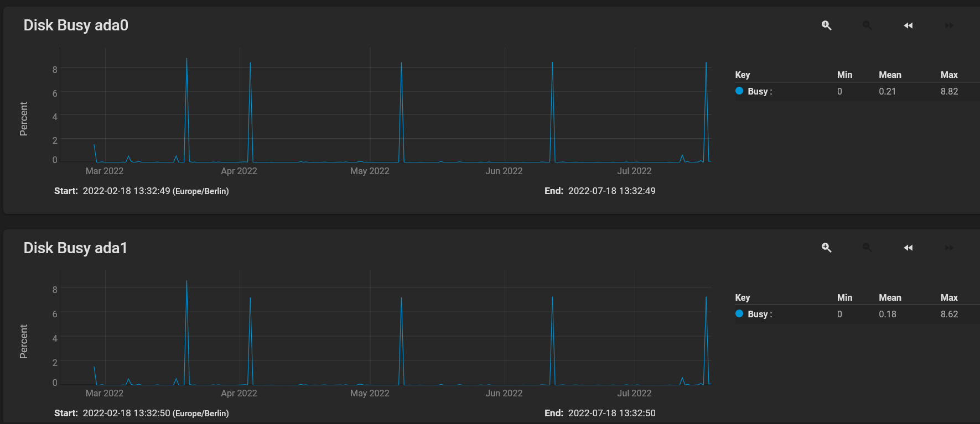The width and height of the screenshot is (980, 424).
Task: Click ada0 start time 2022-02-18 13:32:49
Action: 126,191
